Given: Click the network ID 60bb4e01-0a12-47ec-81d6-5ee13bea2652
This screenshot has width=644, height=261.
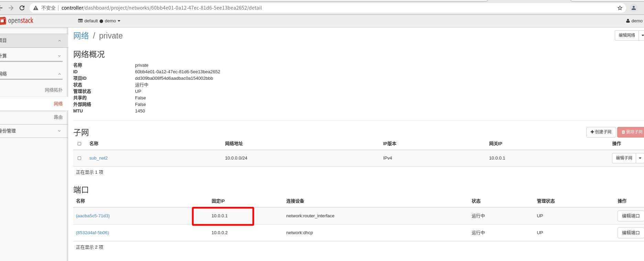Looking at the screenshot, I should (178, 72).
